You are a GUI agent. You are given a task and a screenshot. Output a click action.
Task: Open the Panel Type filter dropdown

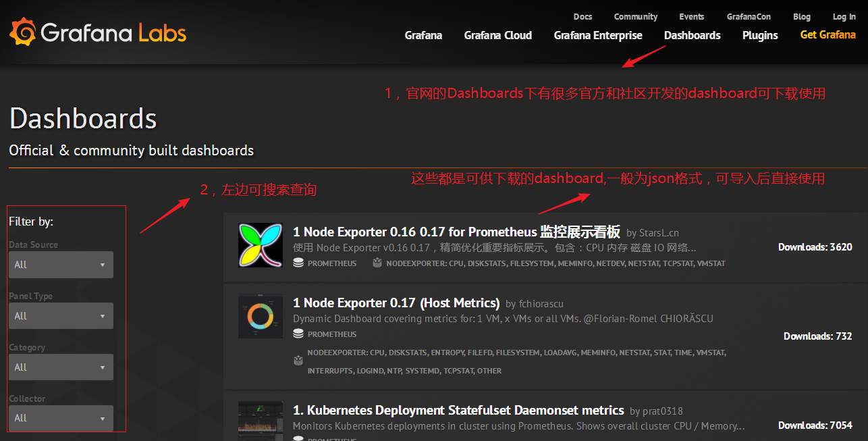[61, 316]
